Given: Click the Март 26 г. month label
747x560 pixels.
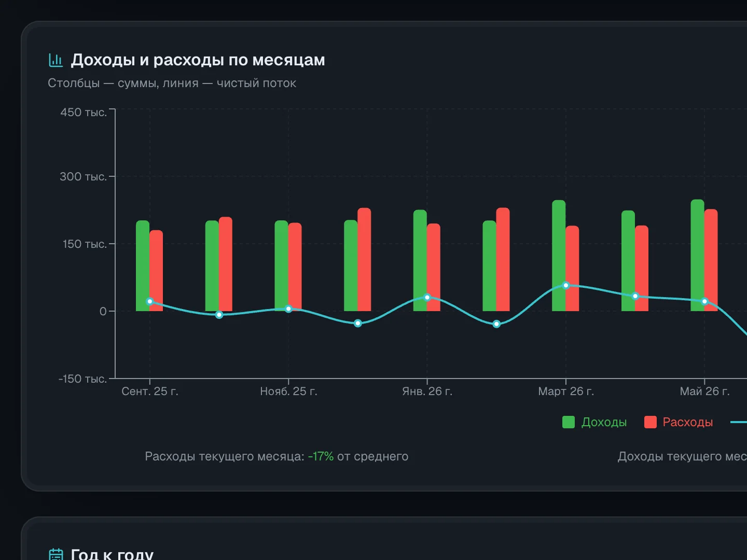Looking at the screenshot, I should pos(566,391).
